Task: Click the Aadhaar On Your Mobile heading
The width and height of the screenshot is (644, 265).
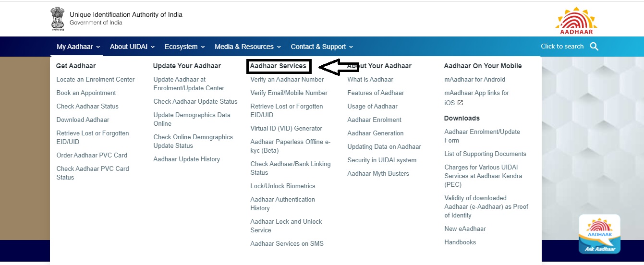Action: (483, 66)
